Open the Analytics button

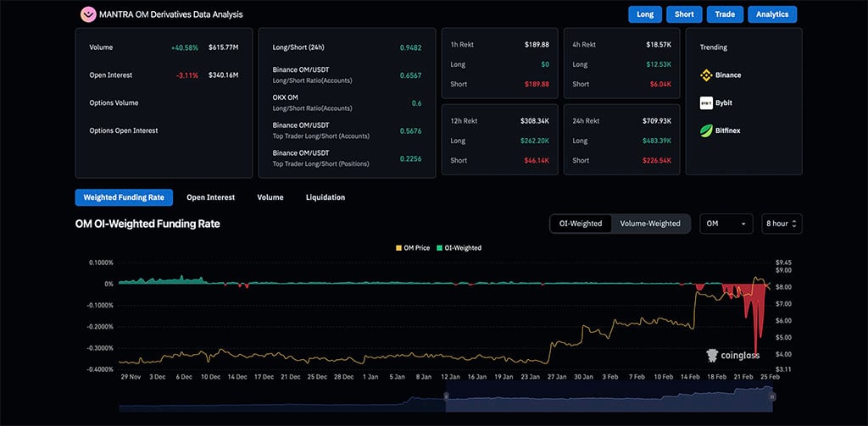tap(772, 14)
